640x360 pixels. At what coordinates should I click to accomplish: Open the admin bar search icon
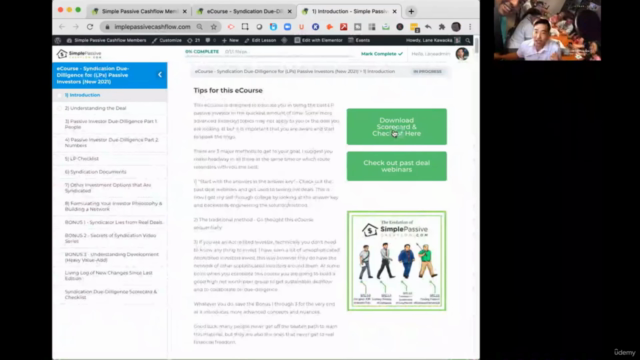tap(468, 40)
